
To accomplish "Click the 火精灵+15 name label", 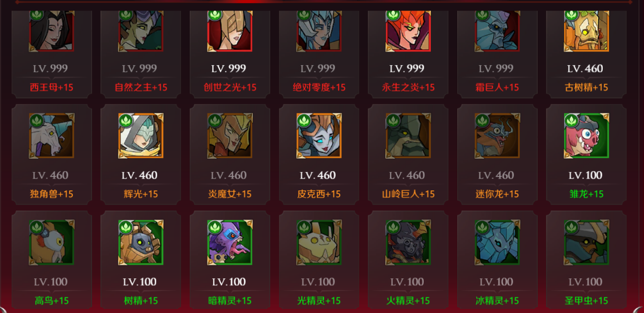I will click(x=408, y=301).
